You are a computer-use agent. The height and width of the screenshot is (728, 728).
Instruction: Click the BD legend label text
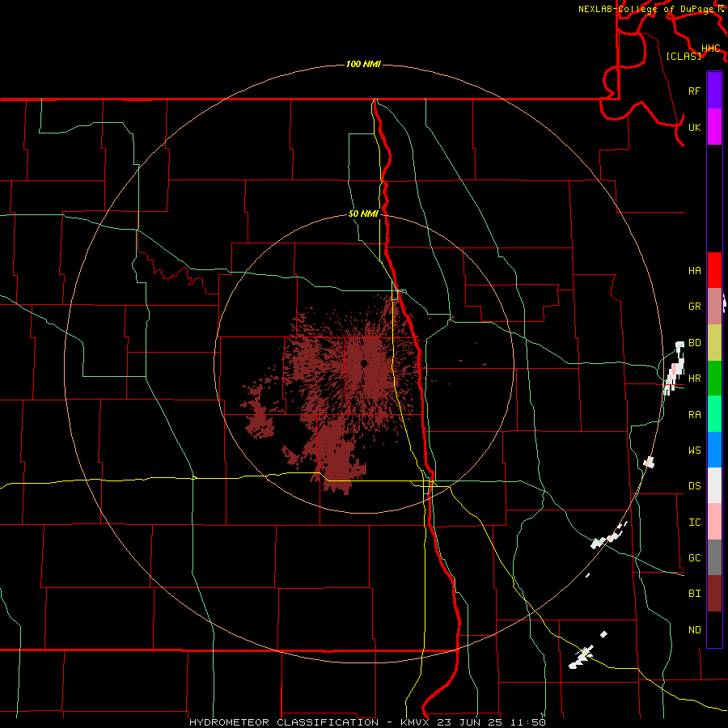point(694,343)
